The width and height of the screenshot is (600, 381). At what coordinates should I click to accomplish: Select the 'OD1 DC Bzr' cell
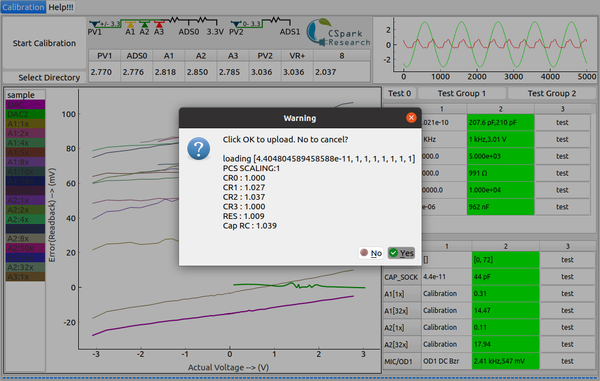[446, 361]
